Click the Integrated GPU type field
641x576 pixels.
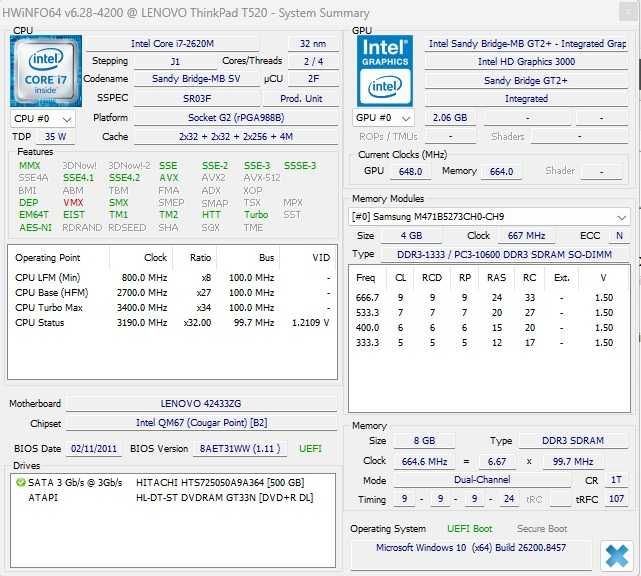(x=526, y=99)
